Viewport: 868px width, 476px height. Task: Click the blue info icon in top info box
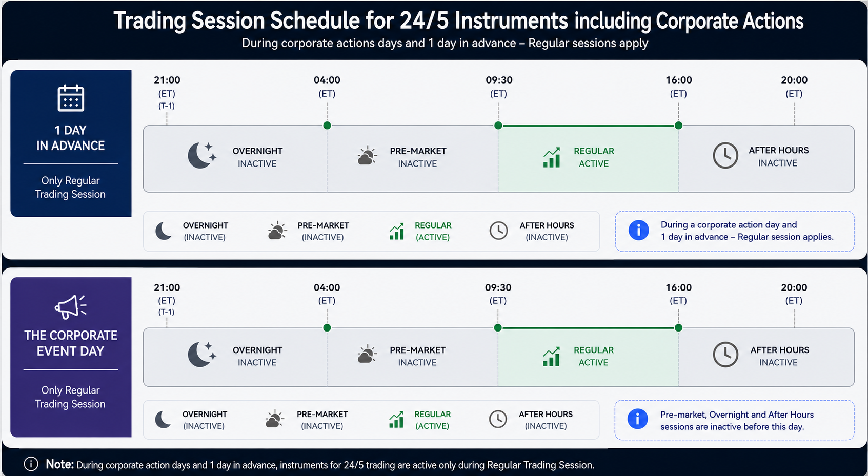click(x=638, y=231)
